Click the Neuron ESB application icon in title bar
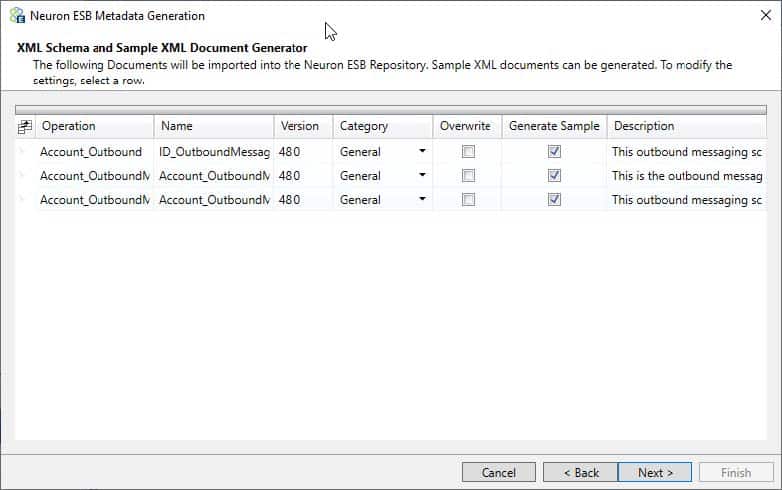Image resolution: width=782 pixels, height=490 pixels. (x=17, y=15)
